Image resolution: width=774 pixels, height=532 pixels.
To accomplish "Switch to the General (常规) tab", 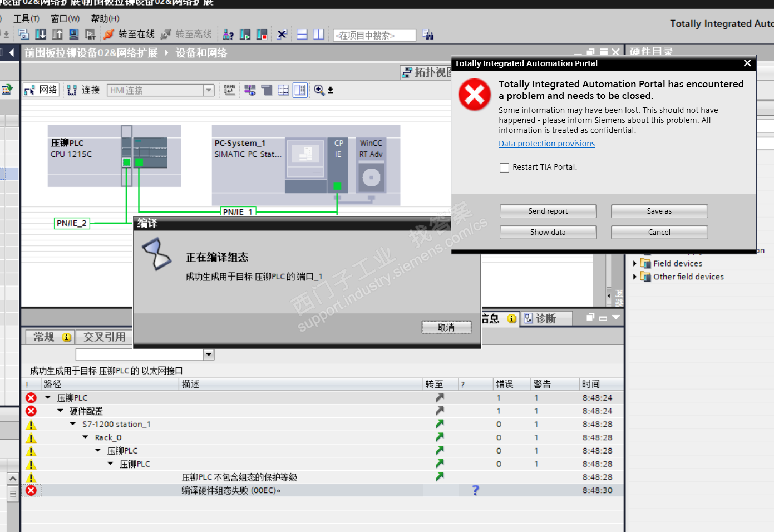I will point(49,337).
